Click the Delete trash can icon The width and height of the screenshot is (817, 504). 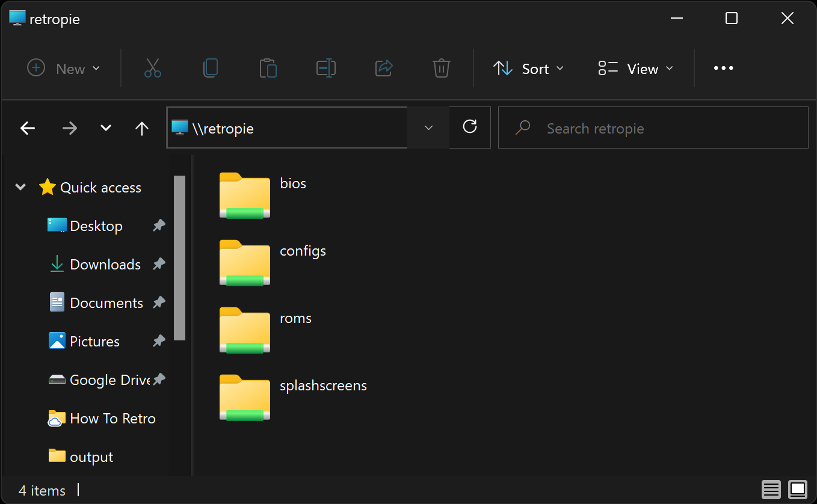tap(442, 68)
